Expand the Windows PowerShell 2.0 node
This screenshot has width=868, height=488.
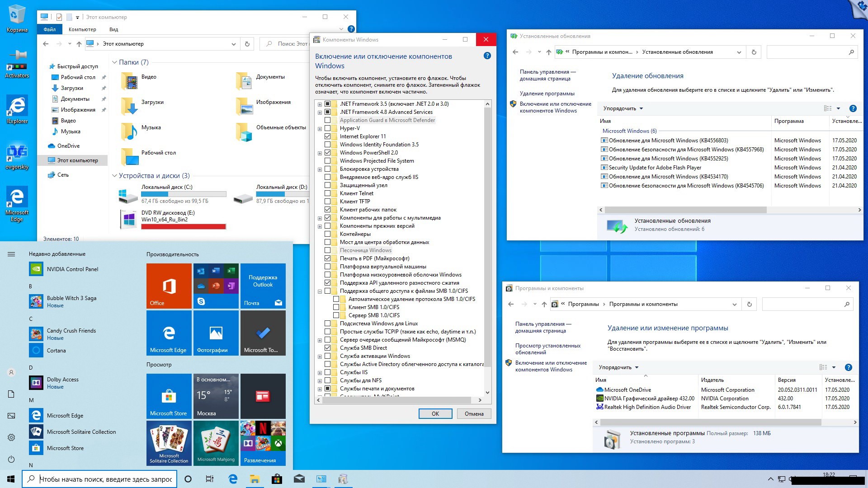[320, 153]
